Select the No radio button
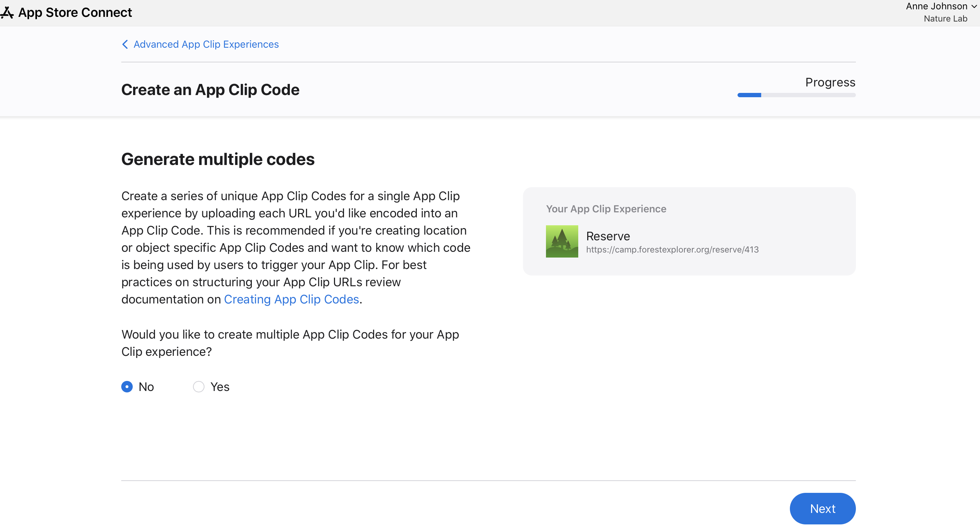This screenshot has width=980, height=528. coord(127,386)
